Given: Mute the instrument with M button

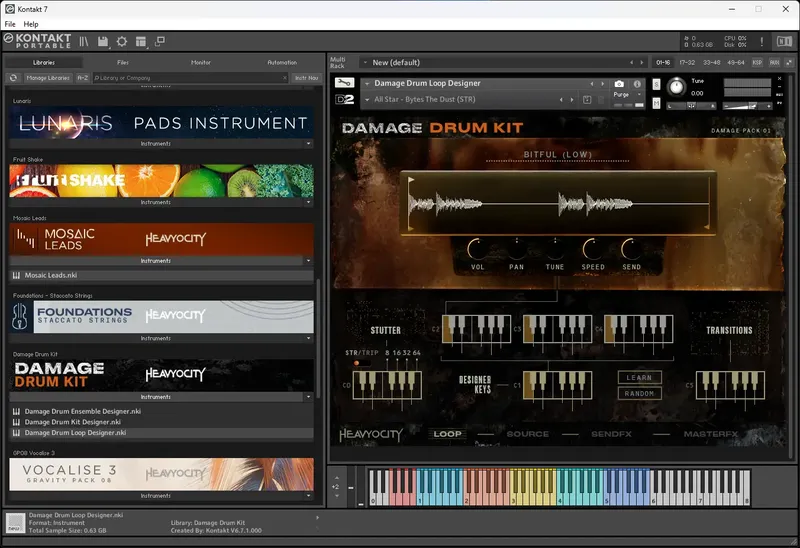Looking at the screenshot, I should click(656, 104).
